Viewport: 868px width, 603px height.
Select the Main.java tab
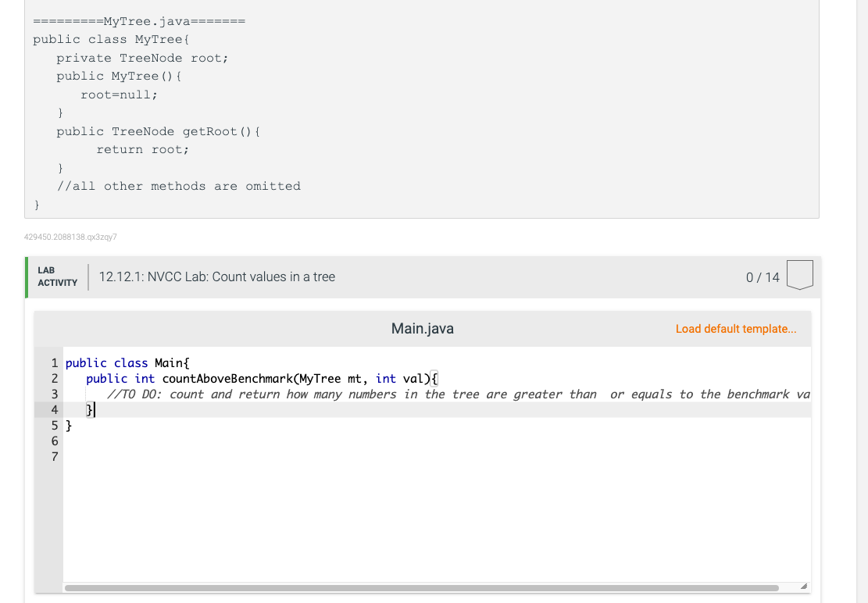click(422, 328)
